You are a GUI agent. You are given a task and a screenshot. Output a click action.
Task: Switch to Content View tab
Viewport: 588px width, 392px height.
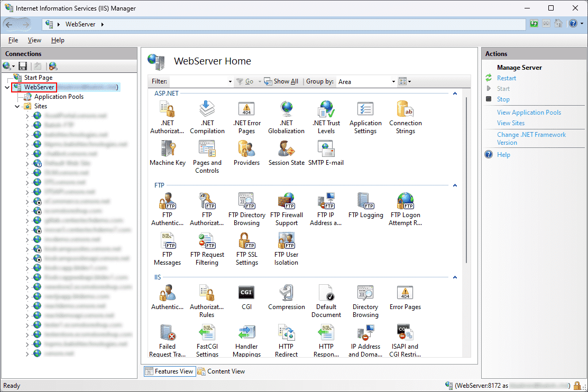[221, 371]
